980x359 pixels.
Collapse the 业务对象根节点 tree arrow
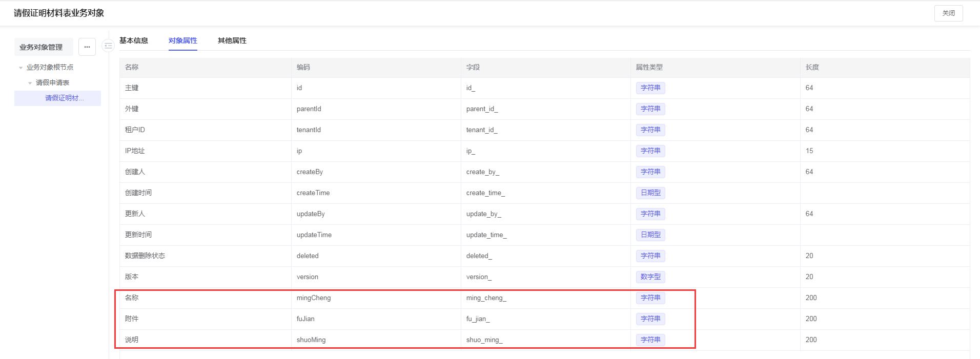(21, 68)
